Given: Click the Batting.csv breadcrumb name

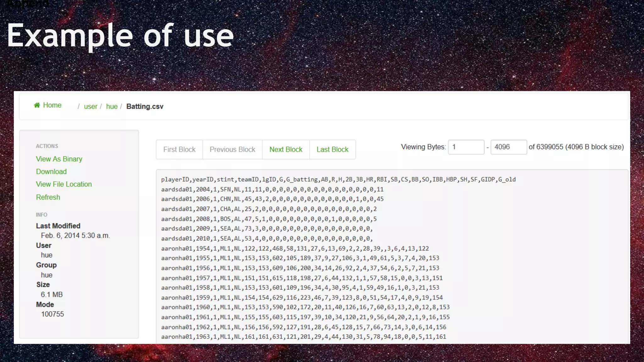Looking at the screenshot, I should [x=145, y=107].
